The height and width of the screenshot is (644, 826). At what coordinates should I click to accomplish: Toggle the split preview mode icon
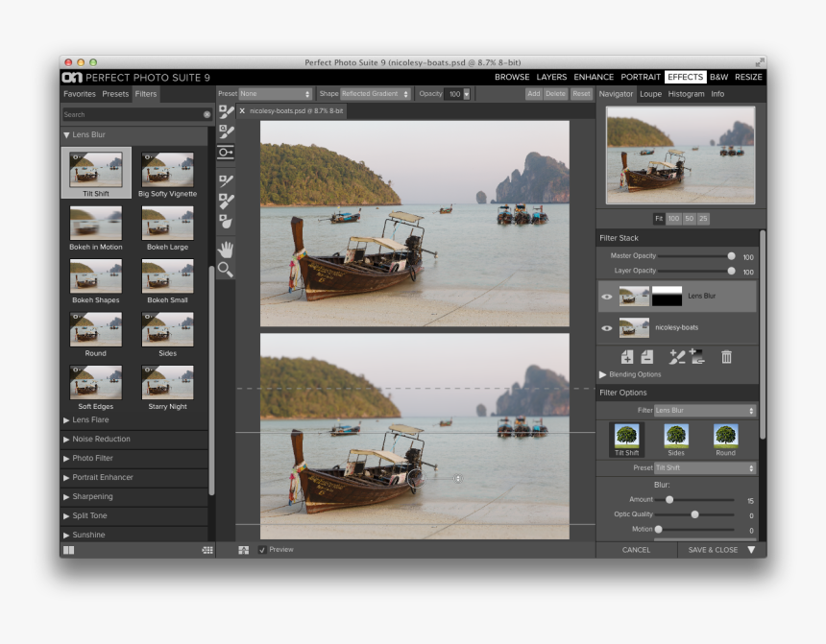[x=243, y=550]
